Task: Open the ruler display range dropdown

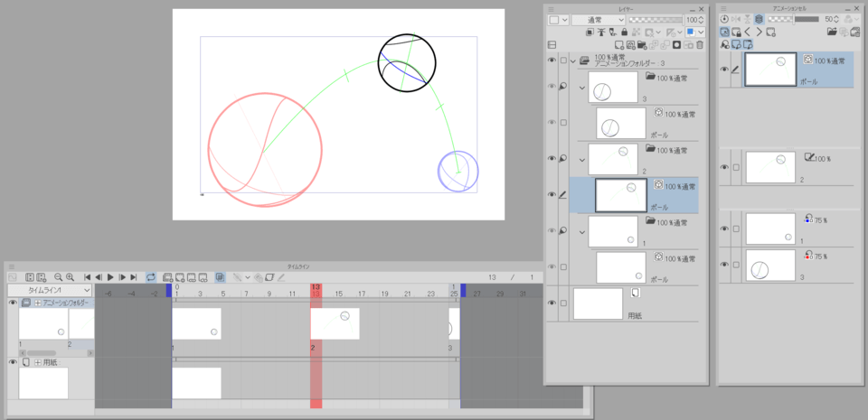Action: [674, 33]
